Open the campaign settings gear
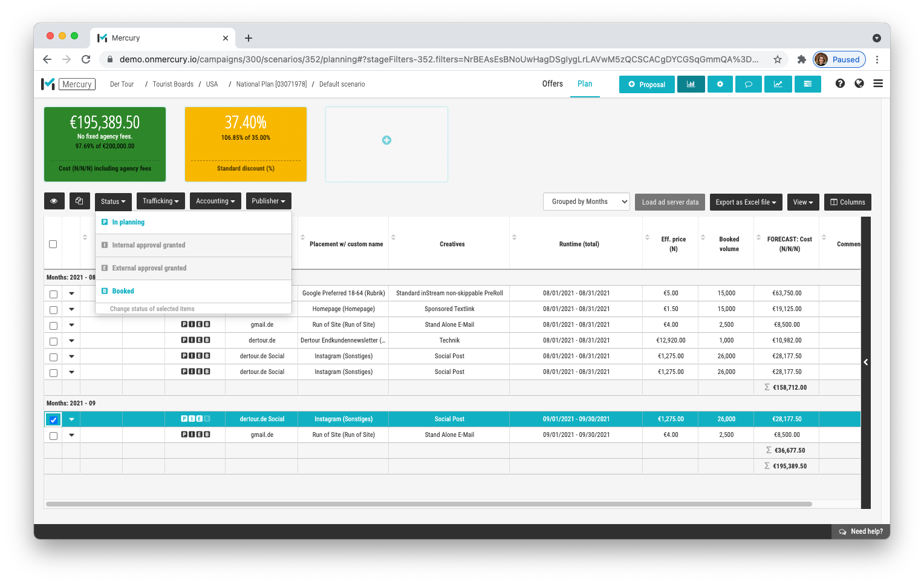The image size is (924, 584). [x=720, y=84]
